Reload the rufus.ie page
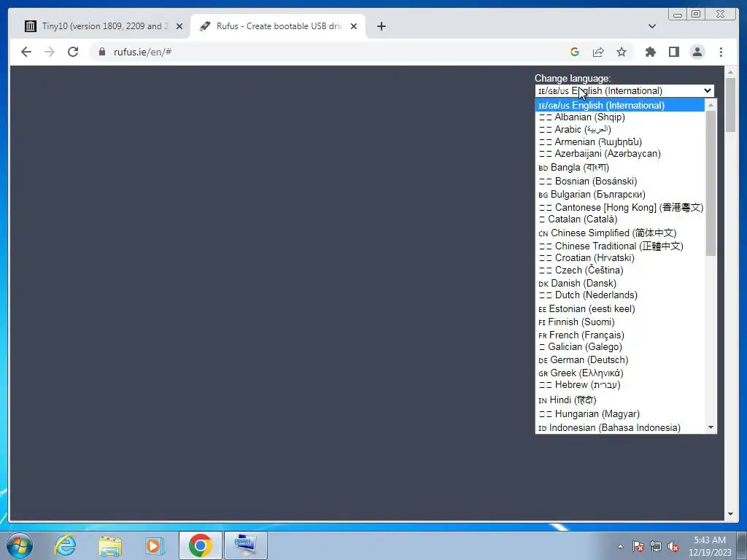 coord(73,52)
